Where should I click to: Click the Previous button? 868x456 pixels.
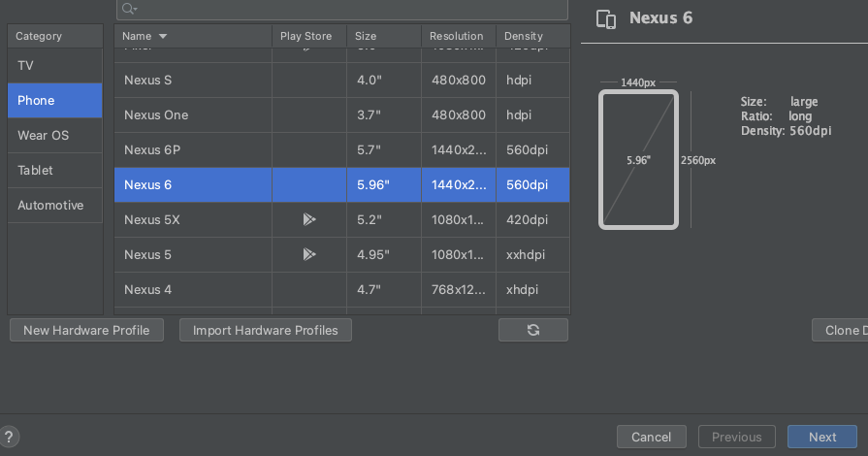737,438
